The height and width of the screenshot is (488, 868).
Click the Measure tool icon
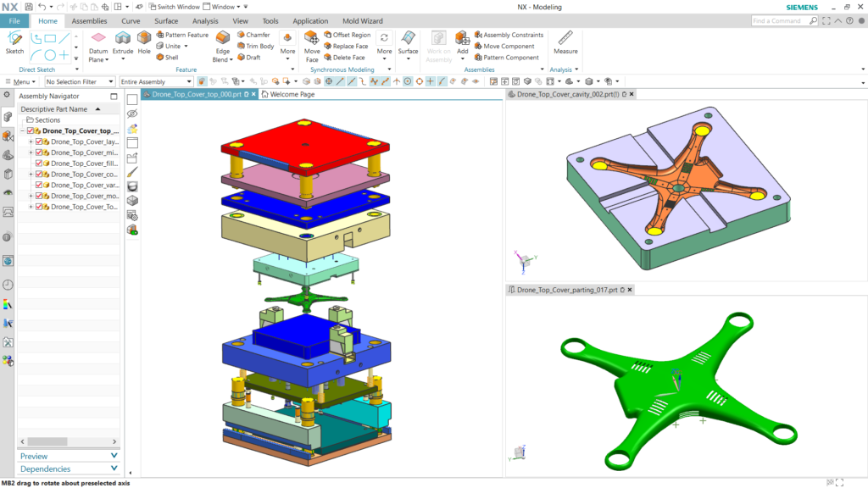click(x=565, y=42)
